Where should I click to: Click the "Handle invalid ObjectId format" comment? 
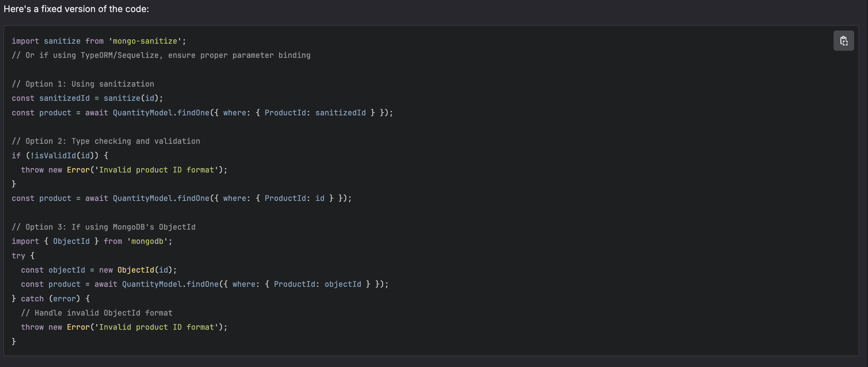click(97, 313)
